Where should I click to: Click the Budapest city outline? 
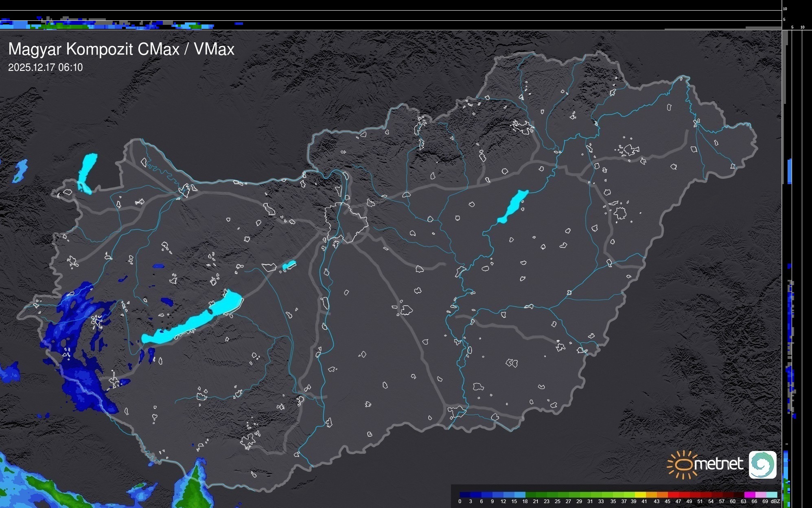[x=346, y=222]
